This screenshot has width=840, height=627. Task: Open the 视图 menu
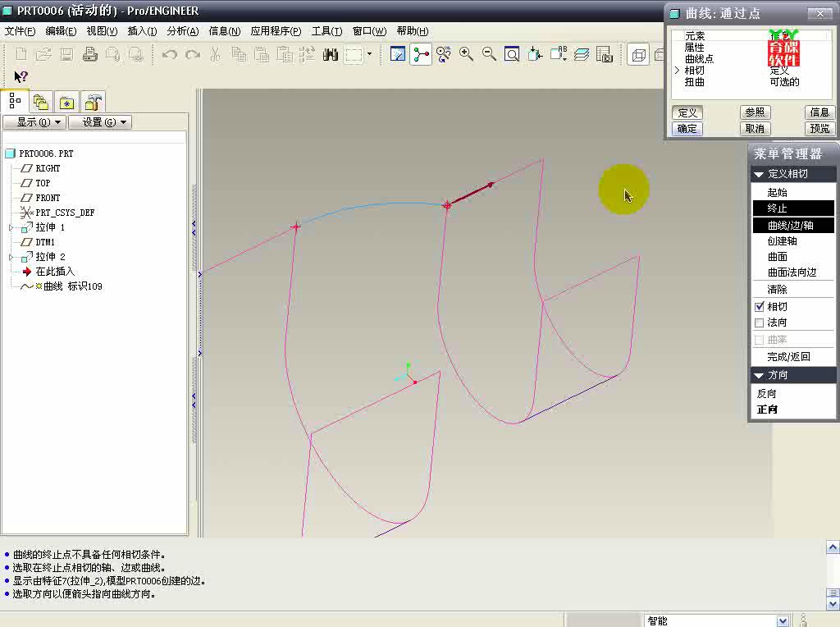pos(102,31)
